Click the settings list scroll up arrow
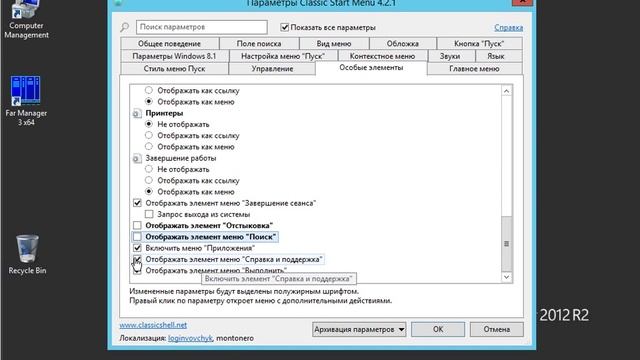The height and width of the screenshot is (360, 640). point(507,91)
